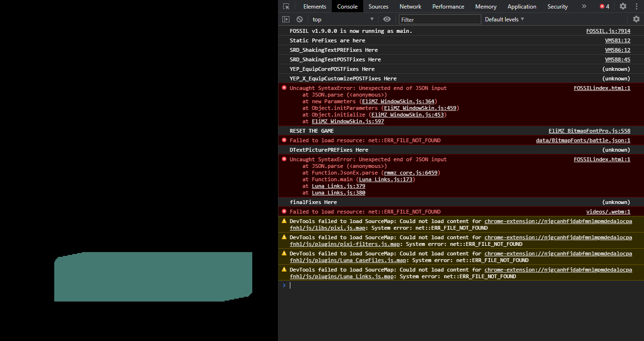The height and width of the screenshot is (341, 644).
Task: Follow the EliMZ_WindowSkin.js:364 link
Action: coord(398,101)
